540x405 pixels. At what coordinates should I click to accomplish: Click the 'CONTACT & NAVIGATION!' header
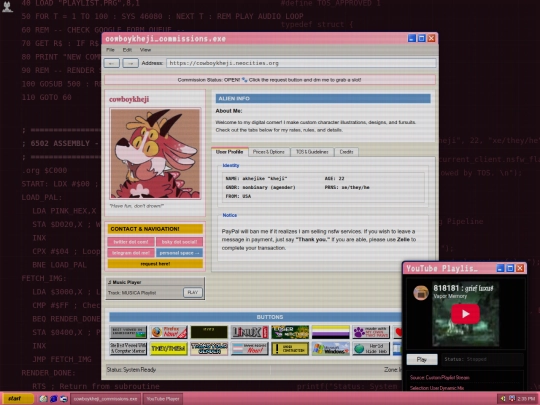click(x=155, y=229)
